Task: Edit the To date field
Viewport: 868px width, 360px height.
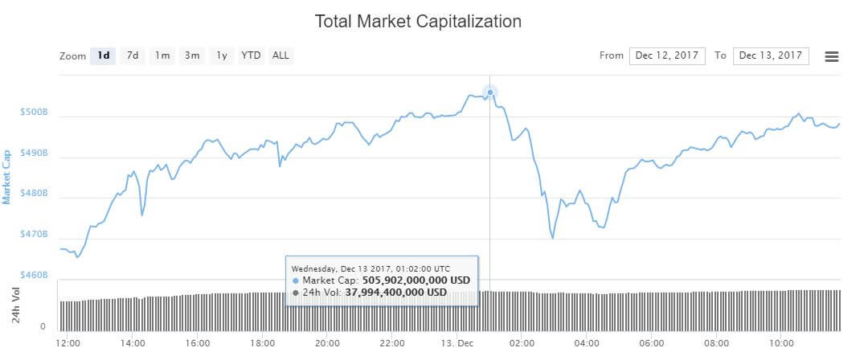Action: [771, 55]
